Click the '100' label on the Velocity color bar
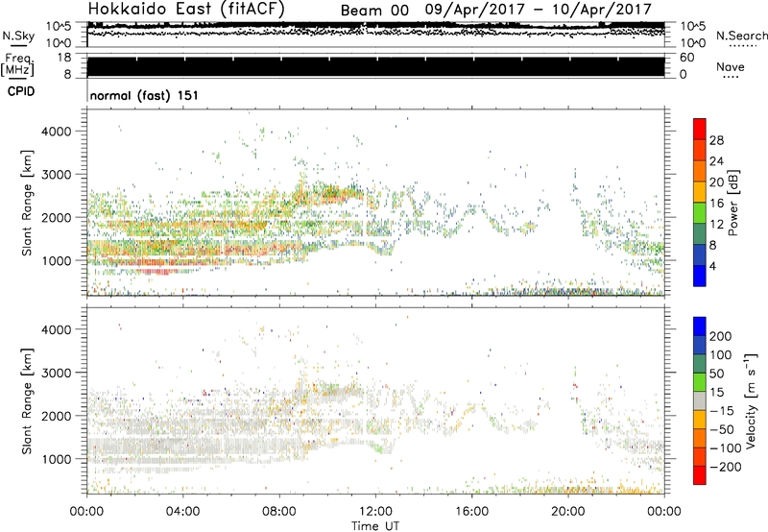The image size is (768, 532). click(721, 355)
